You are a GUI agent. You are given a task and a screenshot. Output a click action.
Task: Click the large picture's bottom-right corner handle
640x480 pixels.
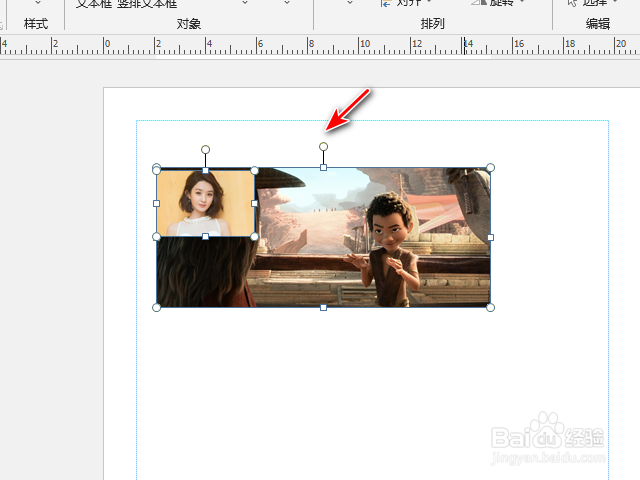point(491,307)
